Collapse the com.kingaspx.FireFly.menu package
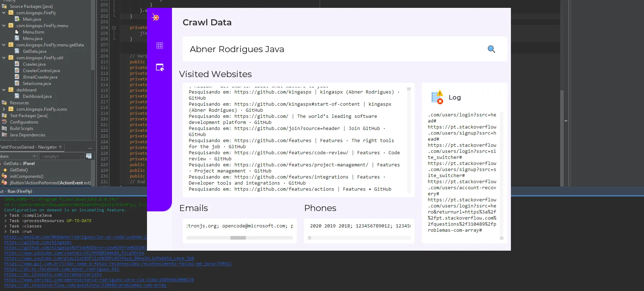The width and height of the screenshot is (644, 291). pos(4,25)
